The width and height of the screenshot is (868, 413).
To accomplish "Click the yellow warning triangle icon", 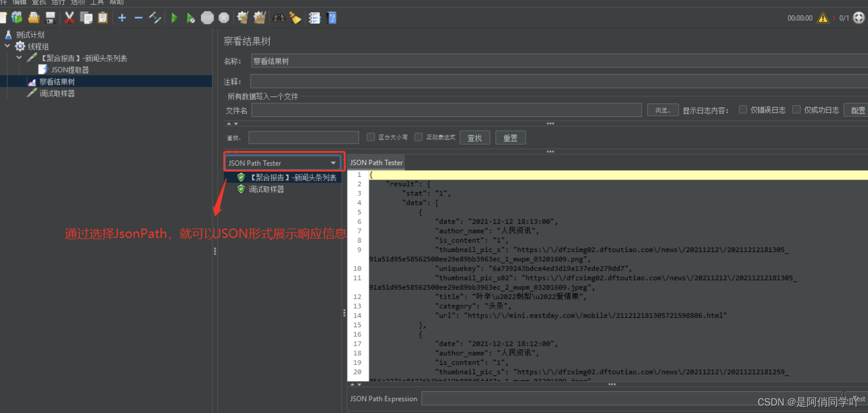I will pyautogui.click(x=822, y=18).
